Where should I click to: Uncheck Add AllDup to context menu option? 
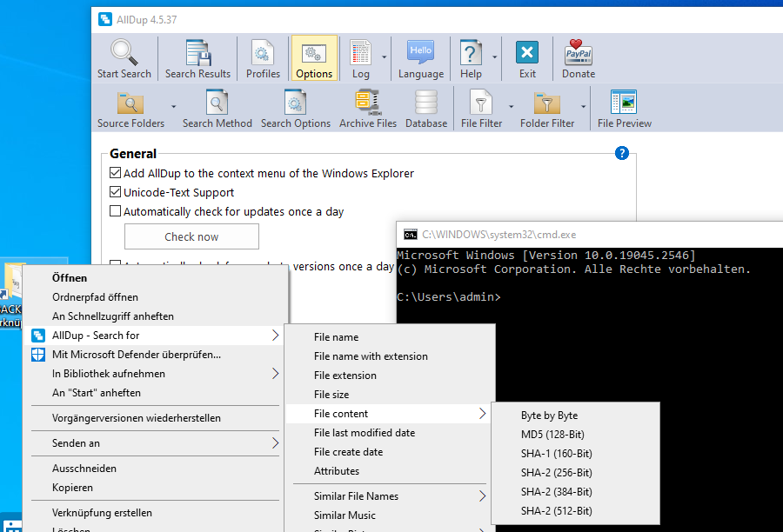click(x=116, y=174)
